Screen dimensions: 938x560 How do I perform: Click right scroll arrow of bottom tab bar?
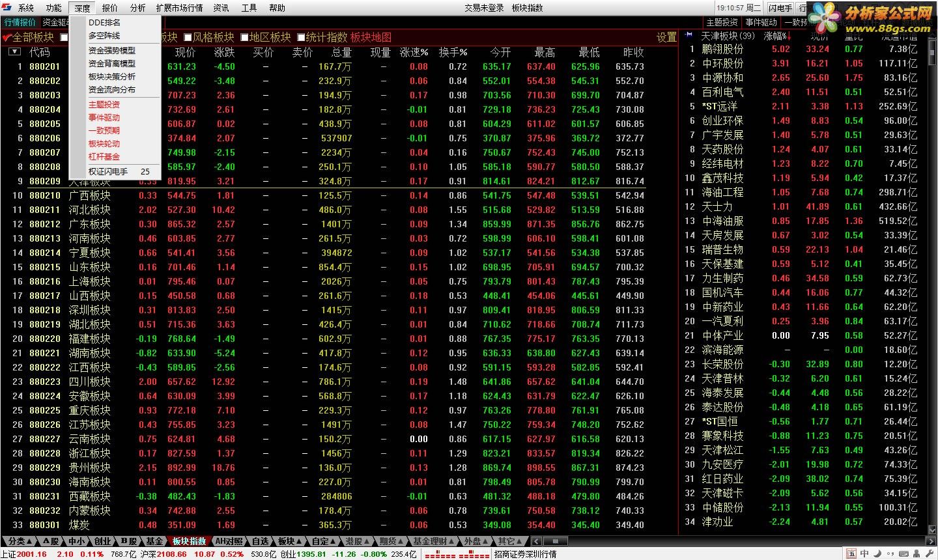pyautogui.click(x=931, y=541)
